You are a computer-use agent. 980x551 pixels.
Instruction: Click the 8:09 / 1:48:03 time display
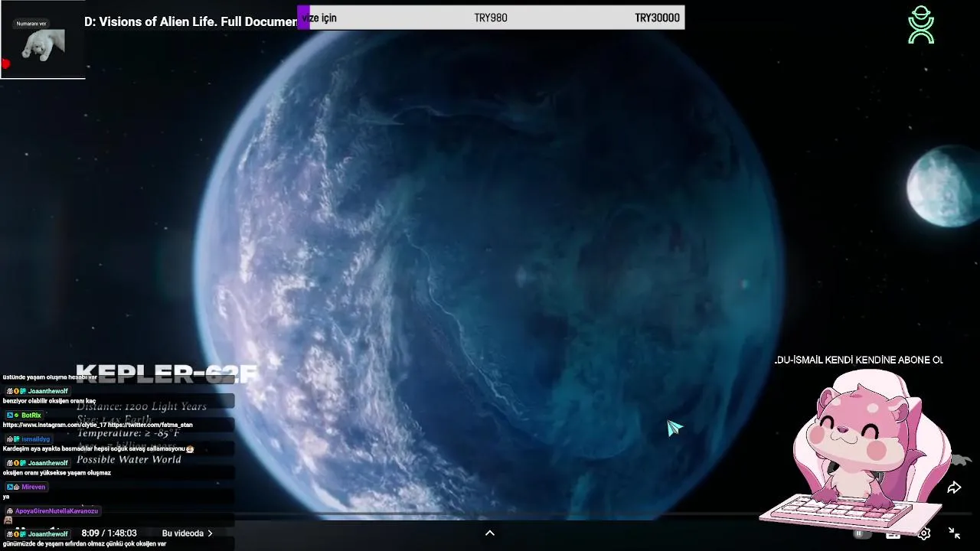109,533
